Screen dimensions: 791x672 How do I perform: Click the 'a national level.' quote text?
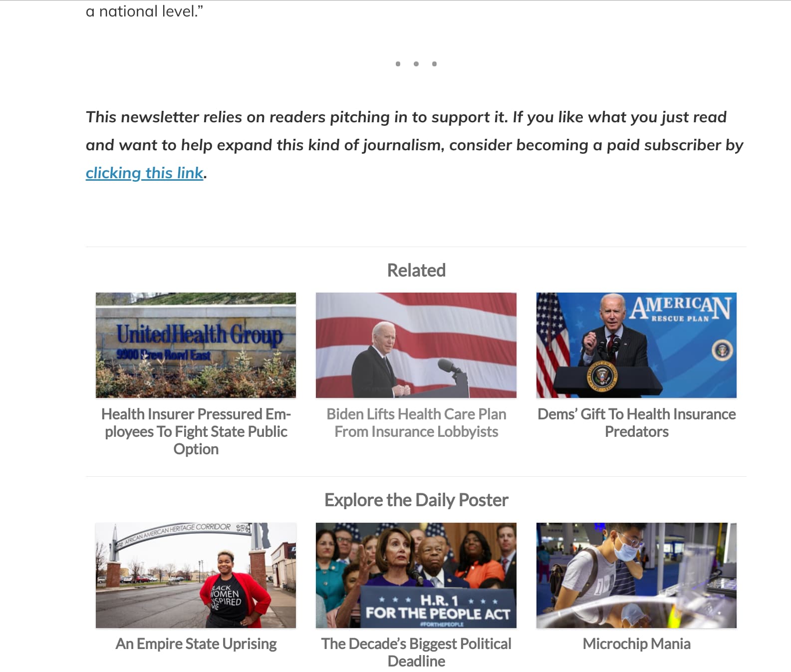tap(144, 11)
